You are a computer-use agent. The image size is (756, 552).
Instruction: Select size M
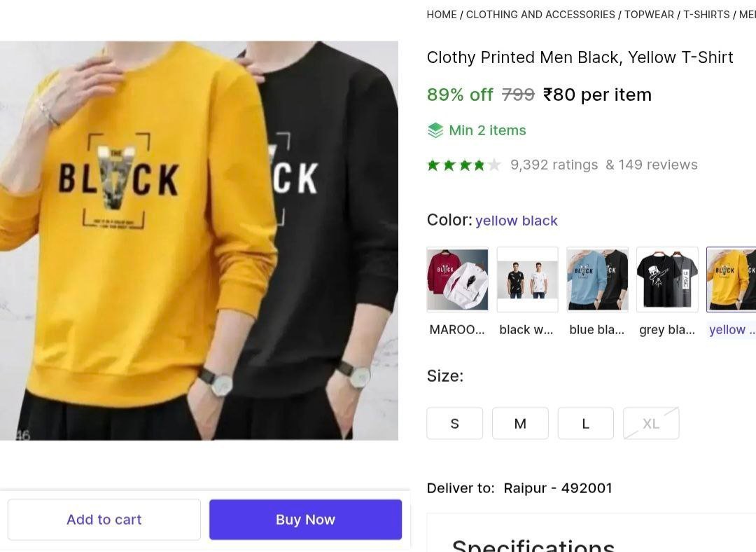(520, 423)
